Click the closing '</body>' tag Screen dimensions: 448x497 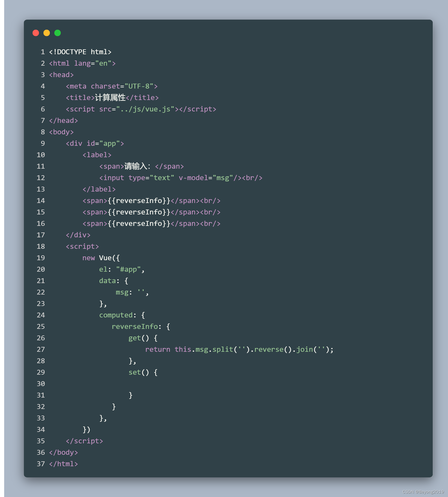click(x=63, y=453)
